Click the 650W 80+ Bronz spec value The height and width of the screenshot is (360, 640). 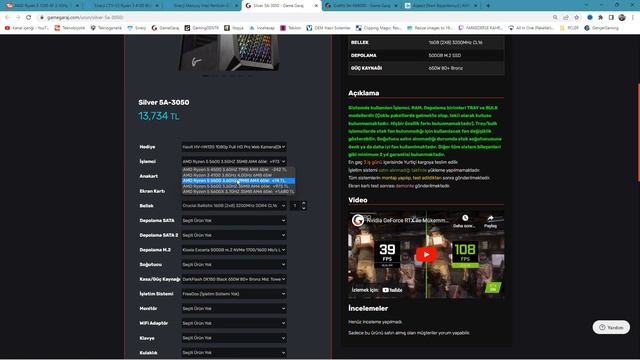click(x=446, y=68)
